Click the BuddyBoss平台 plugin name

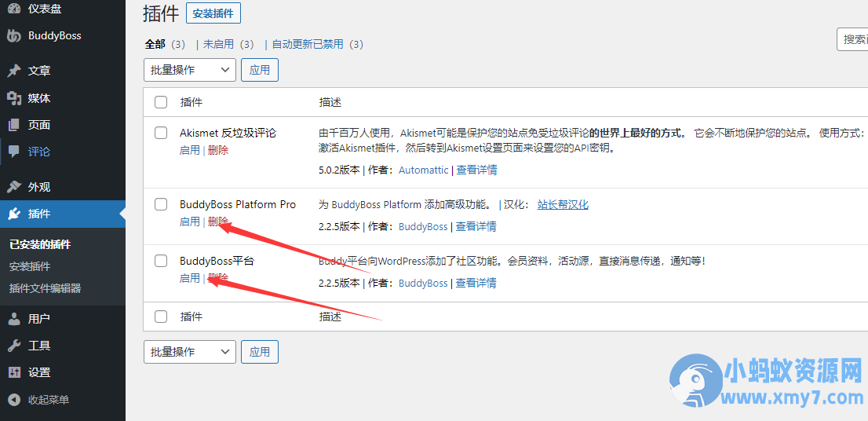(217, 261)
